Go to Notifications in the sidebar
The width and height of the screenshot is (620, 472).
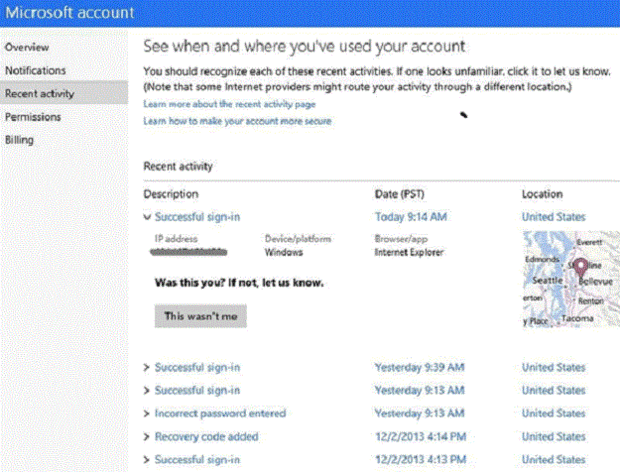35,71
